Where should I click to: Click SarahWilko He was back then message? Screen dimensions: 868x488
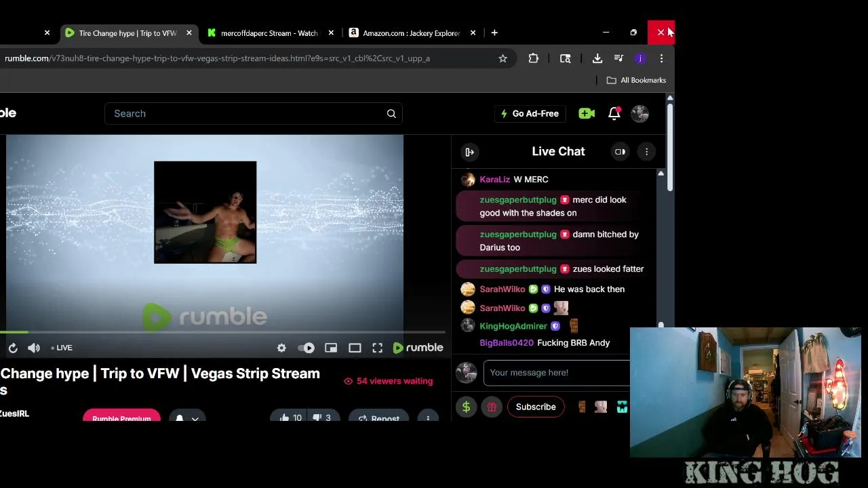click(x=589, y=289)
